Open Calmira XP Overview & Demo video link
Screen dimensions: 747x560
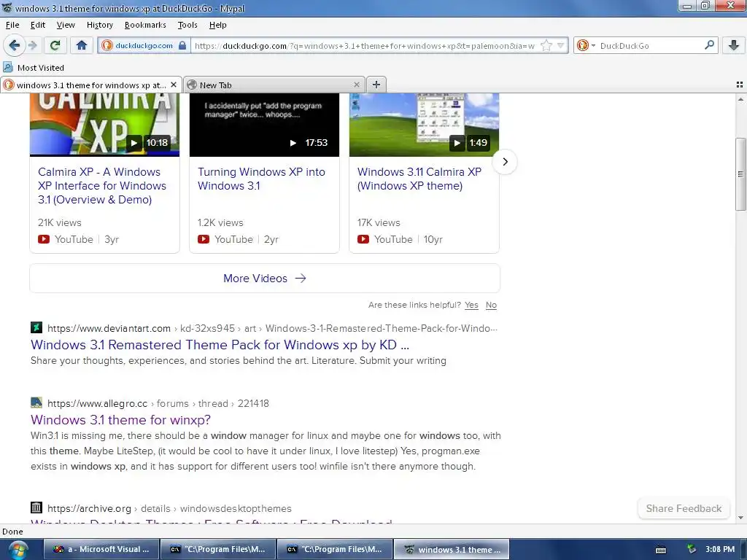(x=102, y=186)
